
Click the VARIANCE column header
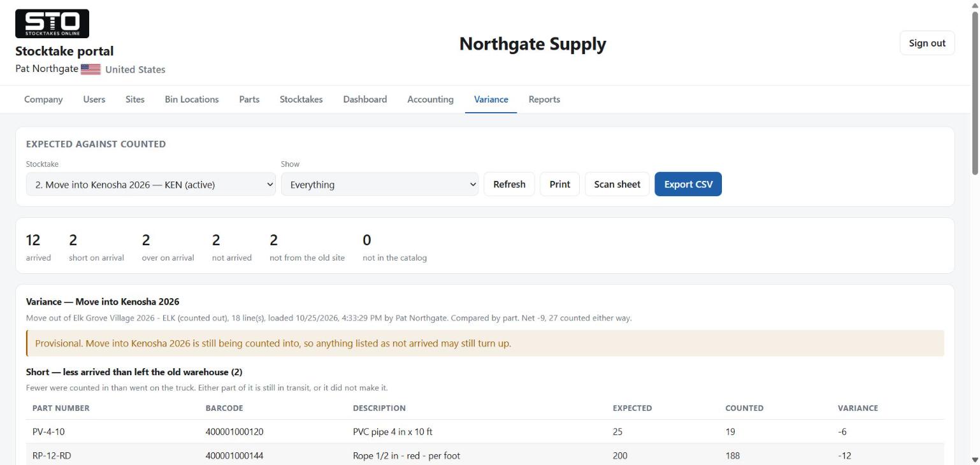858,408
